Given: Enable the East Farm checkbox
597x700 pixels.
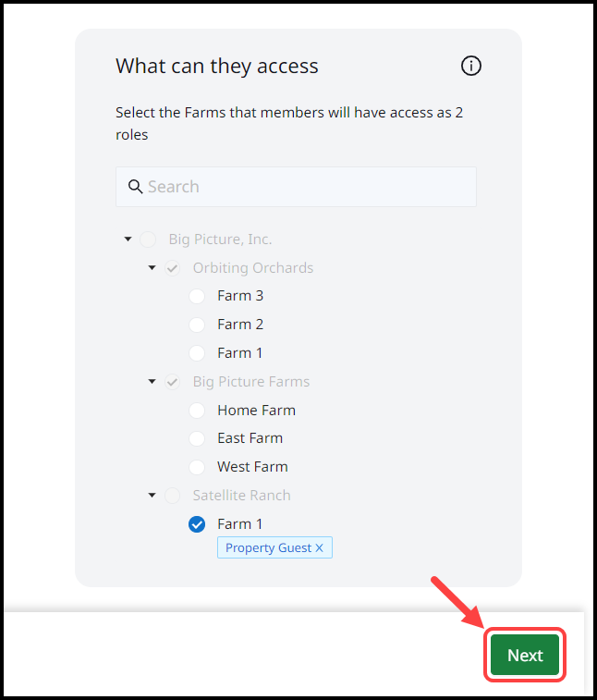Looking at the screenshot, I should [197, 438].
